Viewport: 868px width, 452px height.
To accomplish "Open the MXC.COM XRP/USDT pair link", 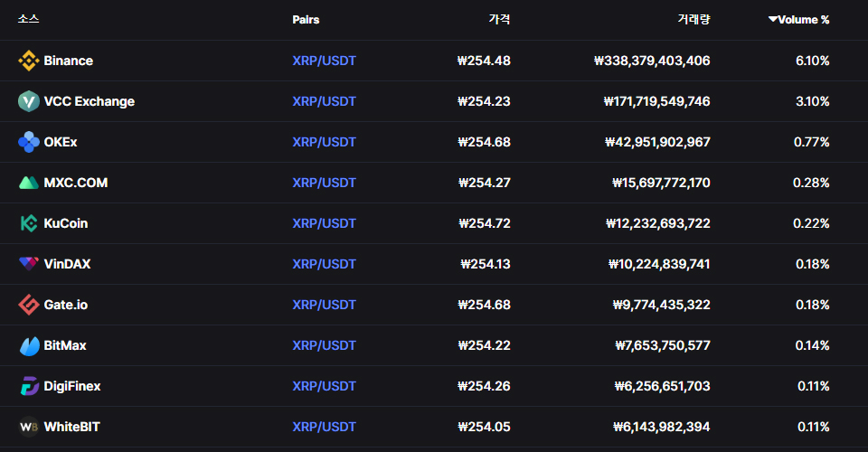I will [x=324, y=183].
